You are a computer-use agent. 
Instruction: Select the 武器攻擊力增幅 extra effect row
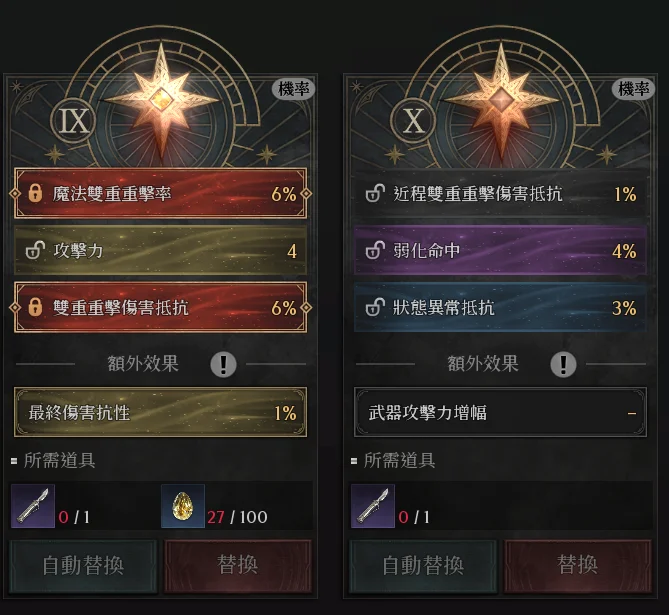[500, 412]
